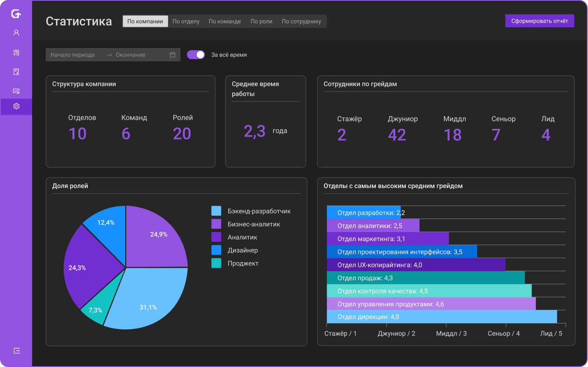Click the Сеньор count '7'

[496, 135]
